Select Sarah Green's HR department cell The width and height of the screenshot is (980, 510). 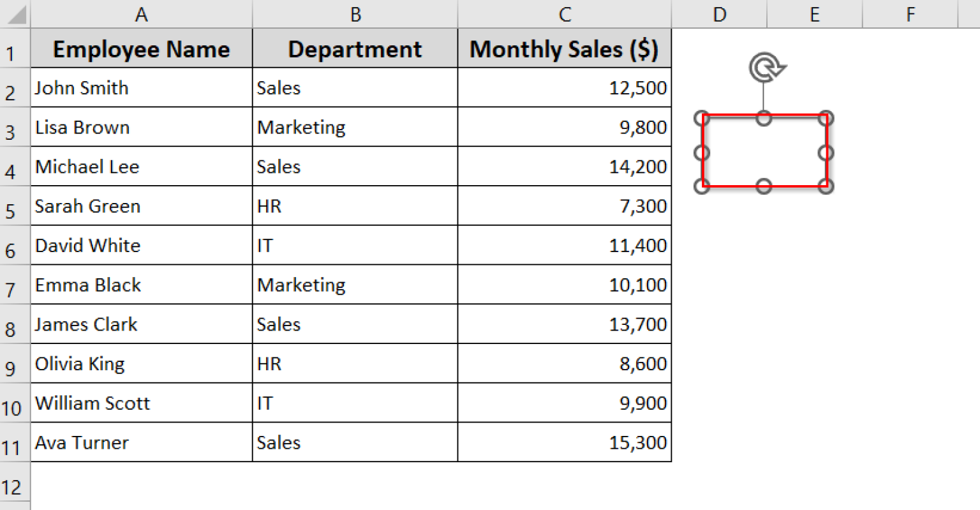(x=355, y=206)
